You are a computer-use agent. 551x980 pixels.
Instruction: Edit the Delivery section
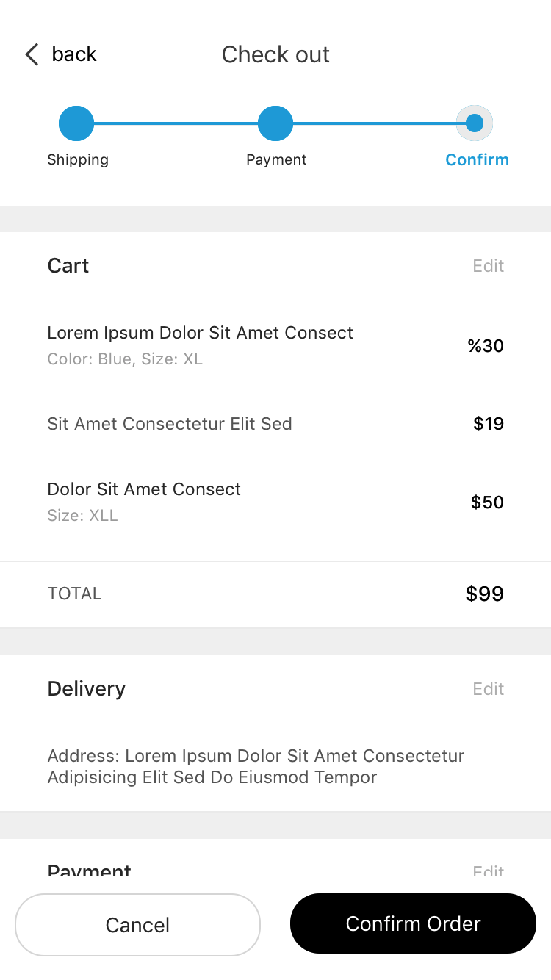pos(489,689)
